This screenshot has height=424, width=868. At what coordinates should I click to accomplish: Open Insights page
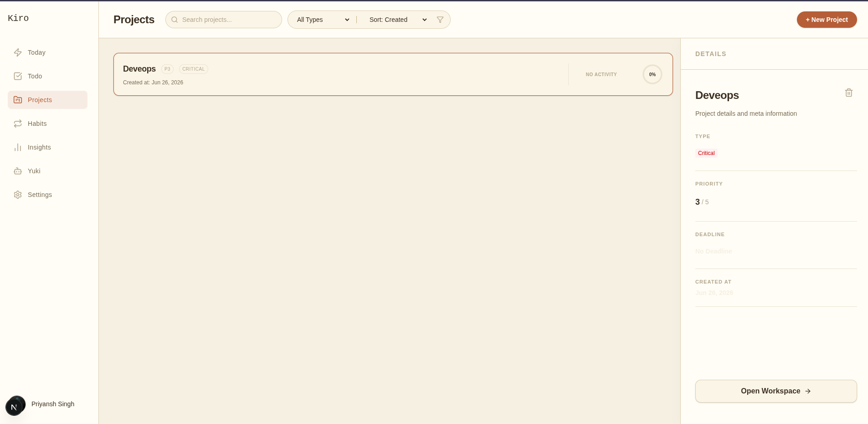point(47,147)
